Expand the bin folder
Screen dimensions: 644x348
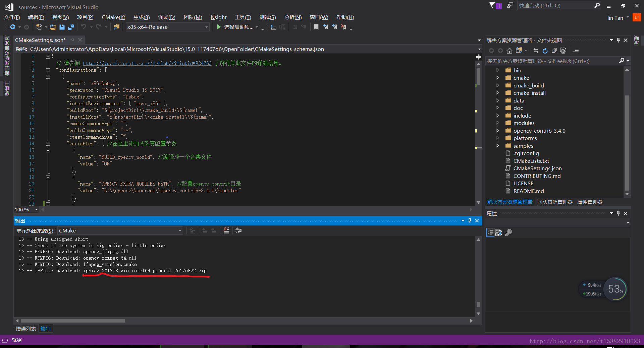pos(498,70)
